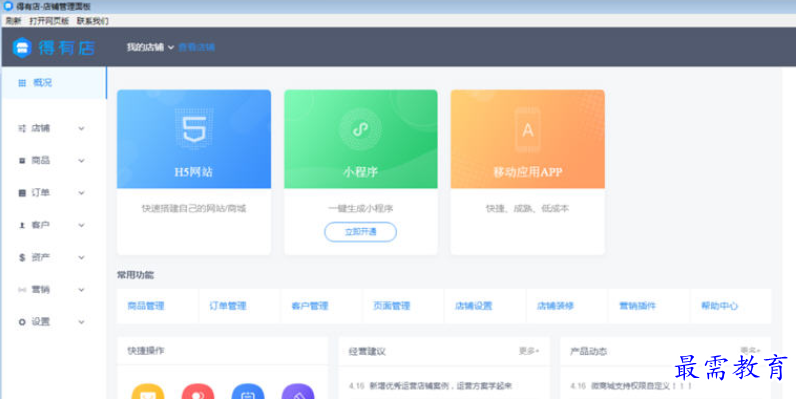Click the 商品 sidebar icon
The width and height of the screenshot is (796, 399).
[22, 160]
